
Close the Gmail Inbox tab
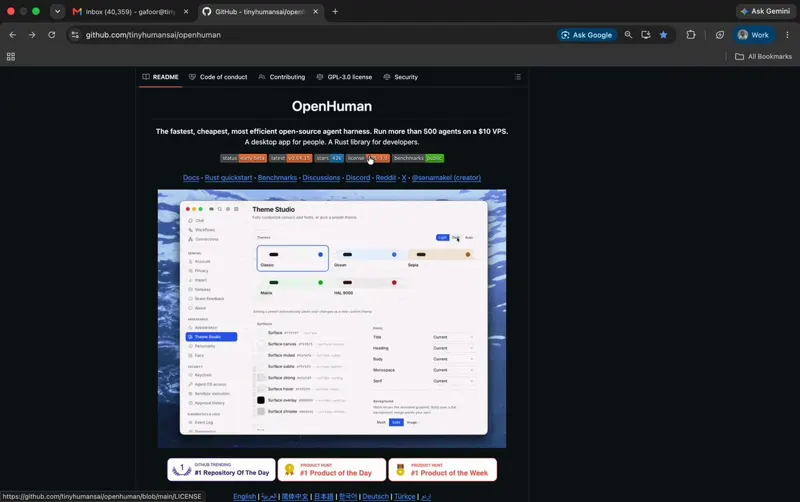tap(186, 11)
